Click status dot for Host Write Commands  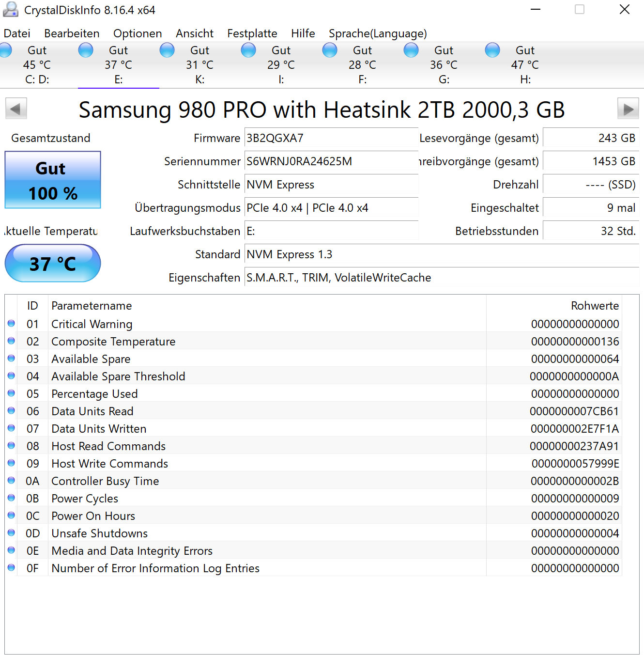click(11, 463)
